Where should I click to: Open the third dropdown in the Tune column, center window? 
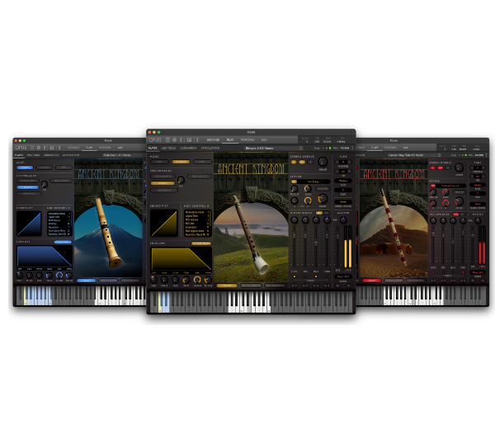pyautogui.click(x=343, y=201)
